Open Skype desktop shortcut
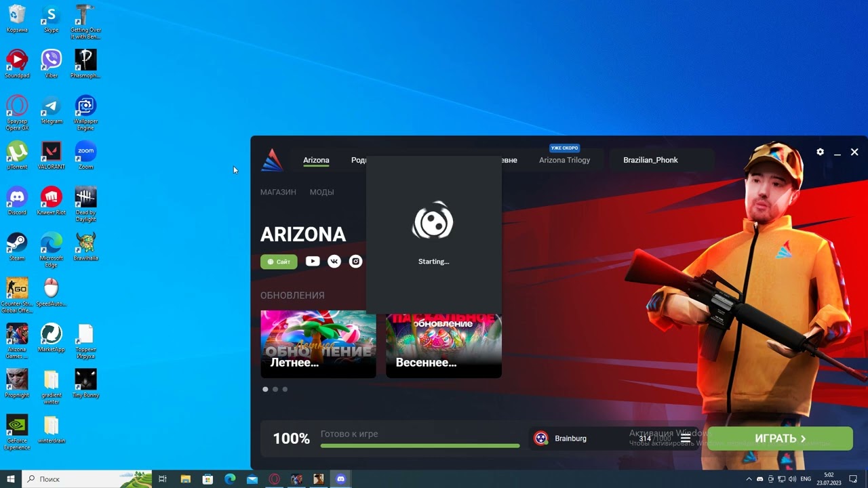868x488 pixels. 51,18
